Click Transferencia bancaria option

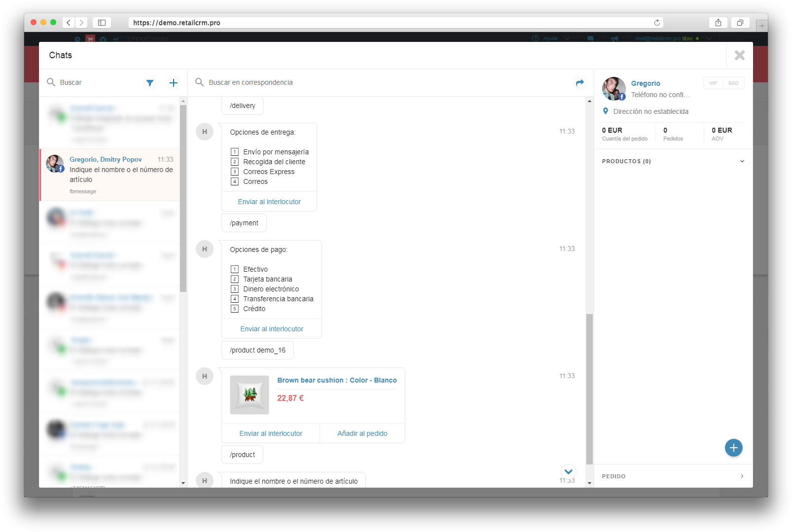click(x=272, y=299)
